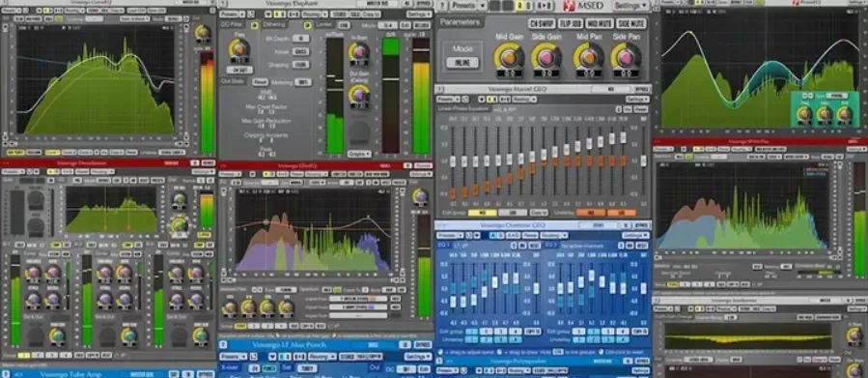Click the output gain fader in Marvel GEQ
868x378 pixels.
(643, 160)
